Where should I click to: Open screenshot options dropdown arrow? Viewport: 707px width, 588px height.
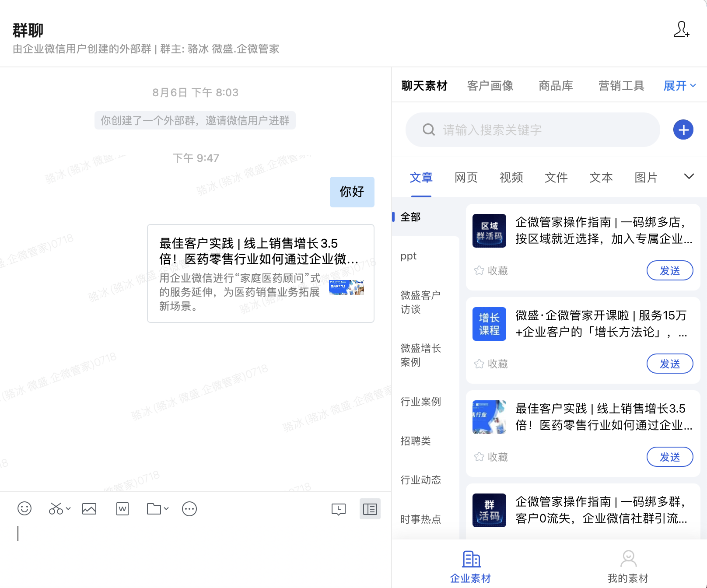68,509
